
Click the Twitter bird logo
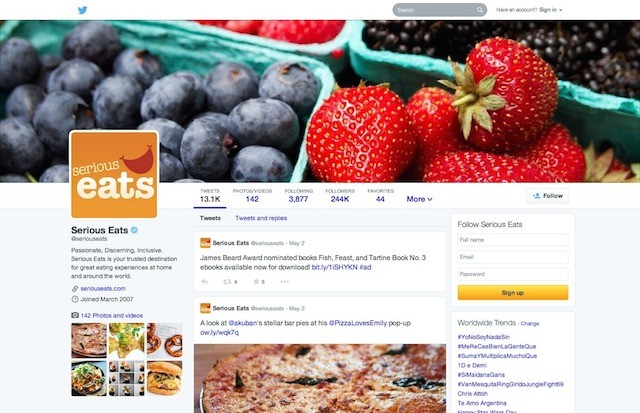point(82,10)
